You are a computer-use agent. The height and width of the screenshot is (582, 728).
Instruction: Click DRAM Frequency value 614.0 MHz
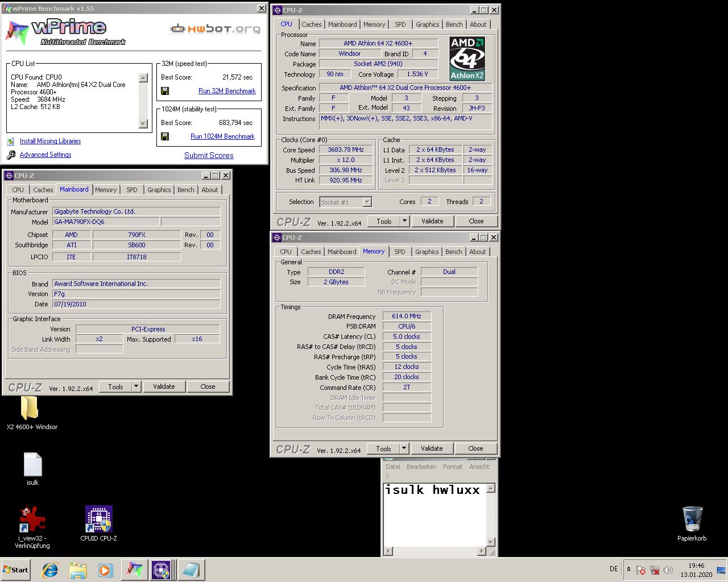407,316
